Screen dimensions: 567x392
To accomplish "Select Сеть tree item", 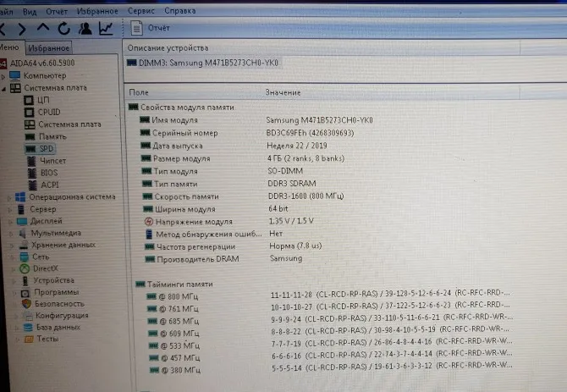I will click(35, 257).
